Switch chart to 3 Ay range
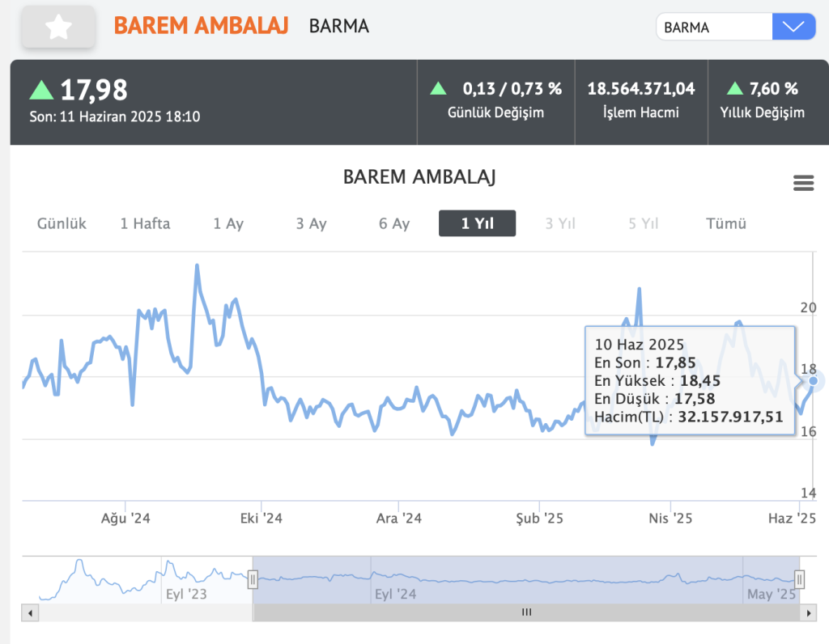 pyautogui.click(x=311, y=223)
